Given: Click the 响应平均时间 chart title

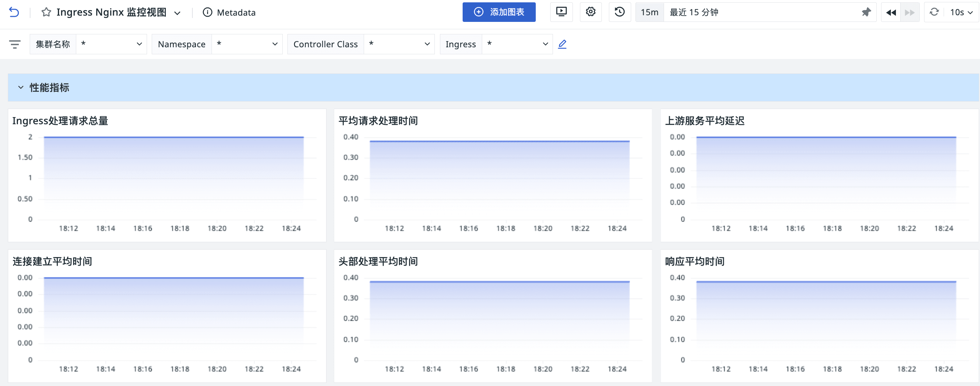Looking at the screenshot, I should [x=695, y=261].
